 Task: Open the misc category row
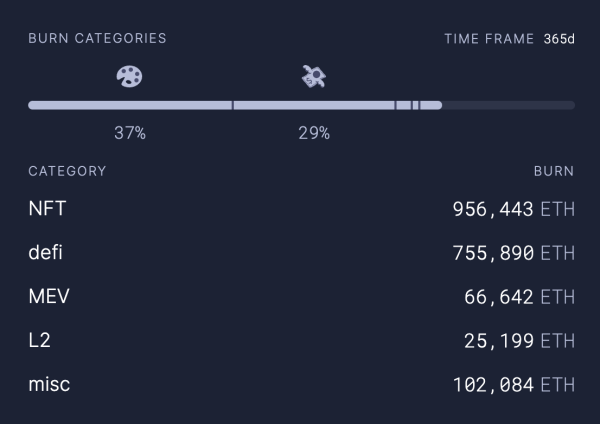coord(49,385)
